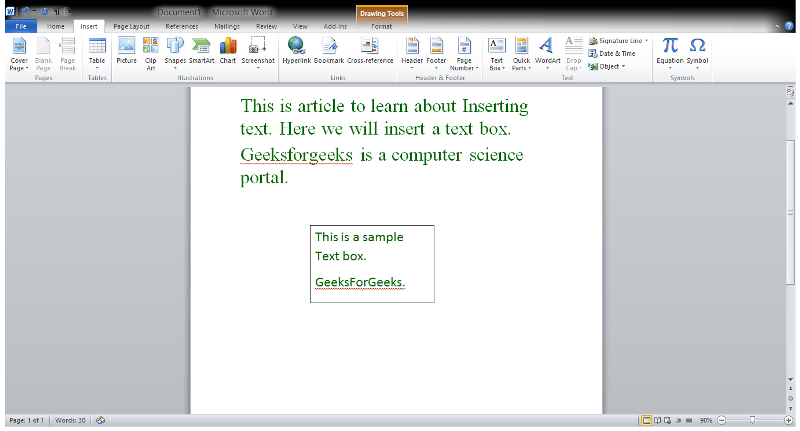The width and height of the screenshot is (800, 431).
Task: Click the Drop Cap button
Action: [x=573, y=54]
